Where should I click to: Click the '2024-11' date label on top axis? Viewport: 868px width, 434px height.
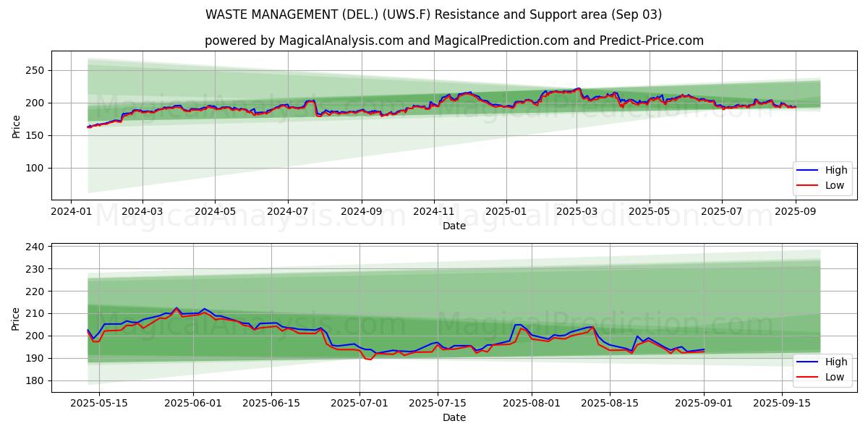(434, 212)
